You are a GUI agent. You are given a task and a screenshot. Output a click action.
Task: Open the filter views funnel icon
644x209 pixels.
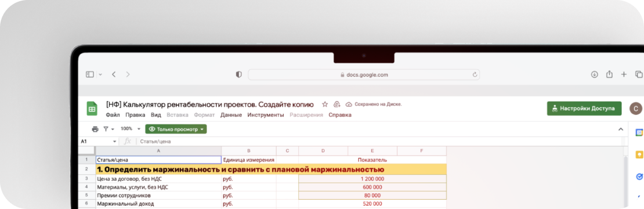(106, 129)
